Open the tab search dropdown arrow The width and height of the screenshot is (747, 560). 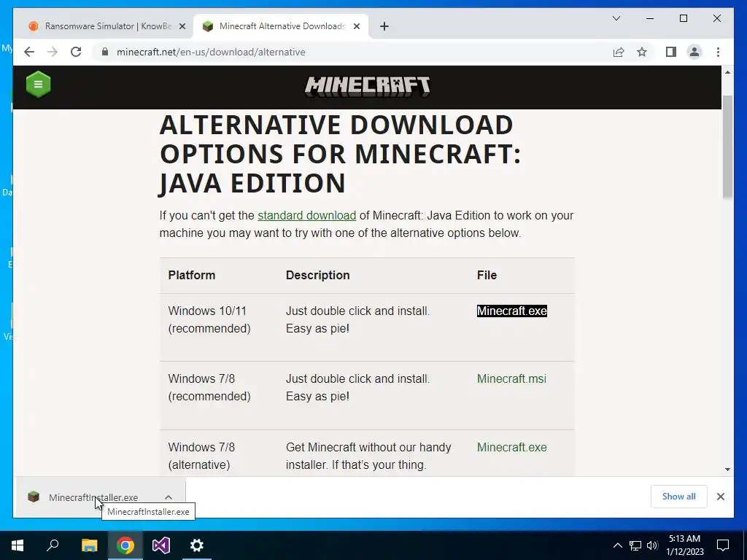[x=616, y=18]
